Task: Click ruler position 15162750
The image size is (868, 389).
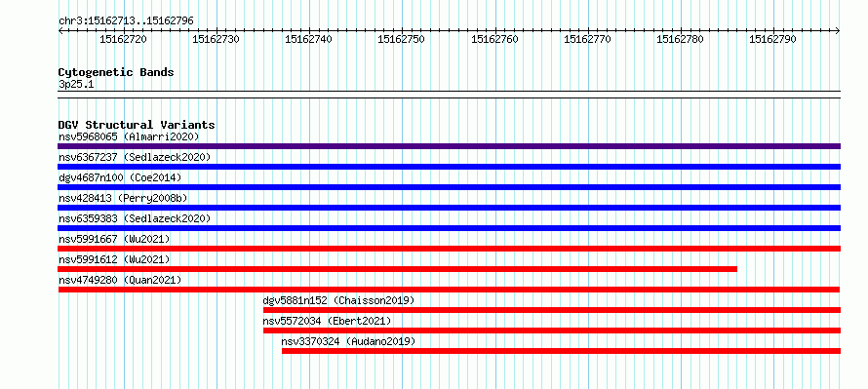Action: pyautogui.click(x=402, y=39)
